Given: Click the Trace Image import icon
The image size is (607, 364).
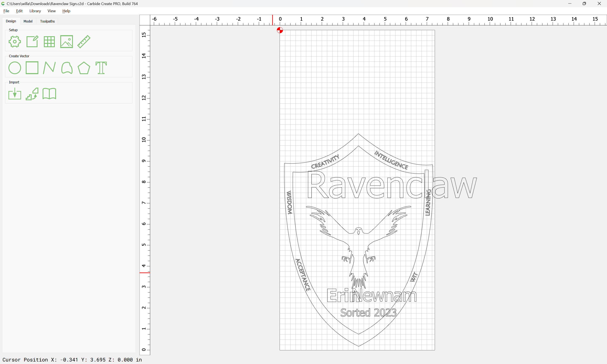Looking at the screenshot, I should point(32,94).
